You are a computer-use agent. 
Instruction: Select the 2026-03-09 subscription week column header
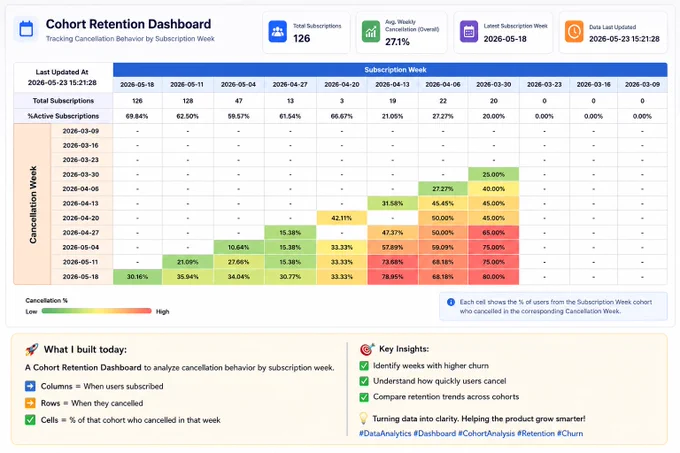pyautogui.click(x=642, y=85)
